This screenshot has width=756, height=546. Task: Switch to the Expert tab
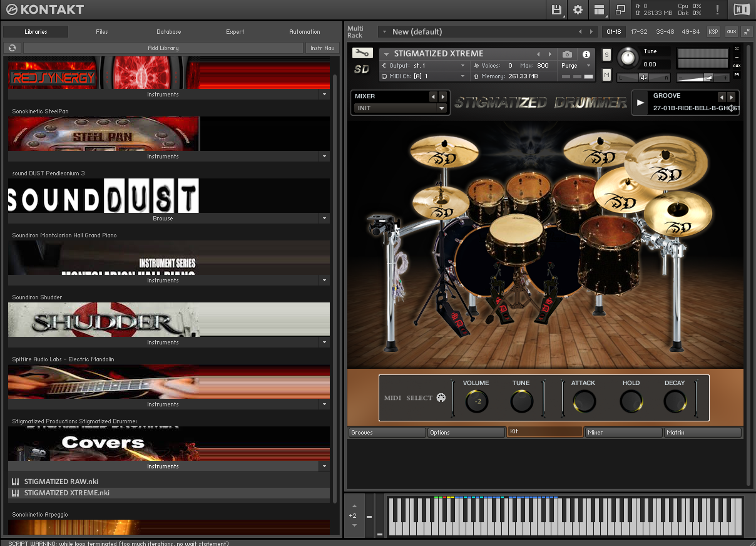pyautogui.click(x=235, y=31)
